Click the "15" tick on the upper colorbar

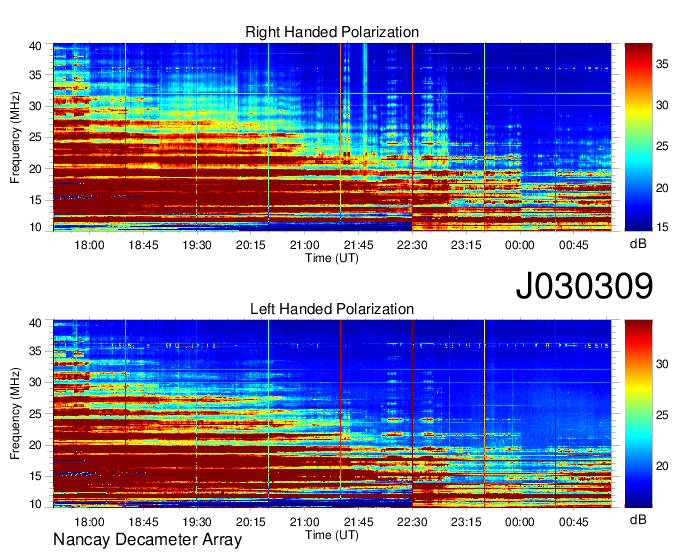point(662,227)
